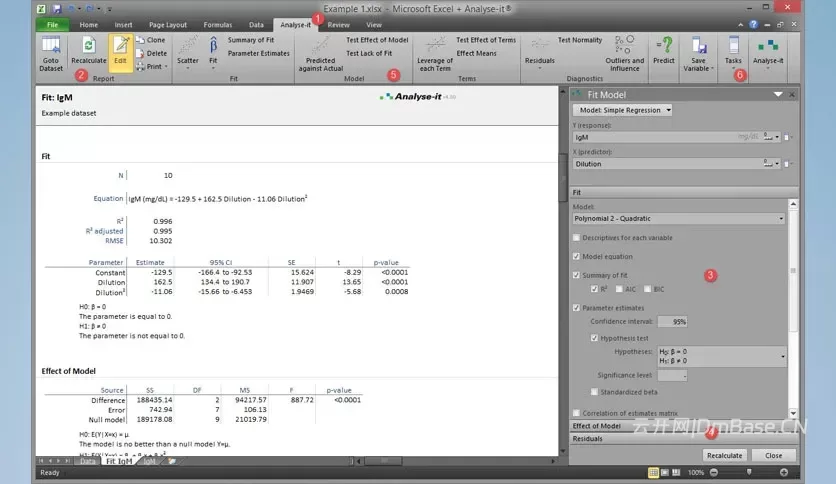The height and width of the screenshot is (484, 836).
Task: Expand the Residuals section in the panel
Action: pos(684,439)
